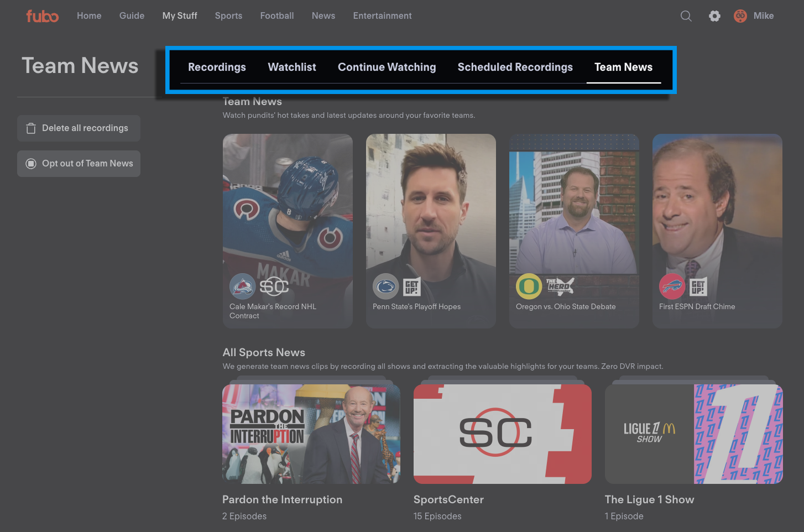Click the All Sports News heading
Viewport: 804px width, 532px height.
[x=264, y=353]
